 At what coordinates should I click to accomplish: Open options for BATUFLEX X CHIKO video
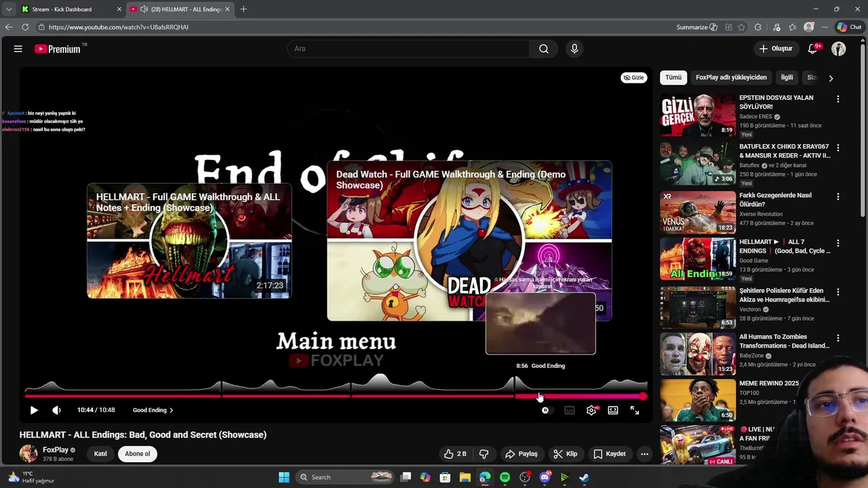click(x=838, y=148)
